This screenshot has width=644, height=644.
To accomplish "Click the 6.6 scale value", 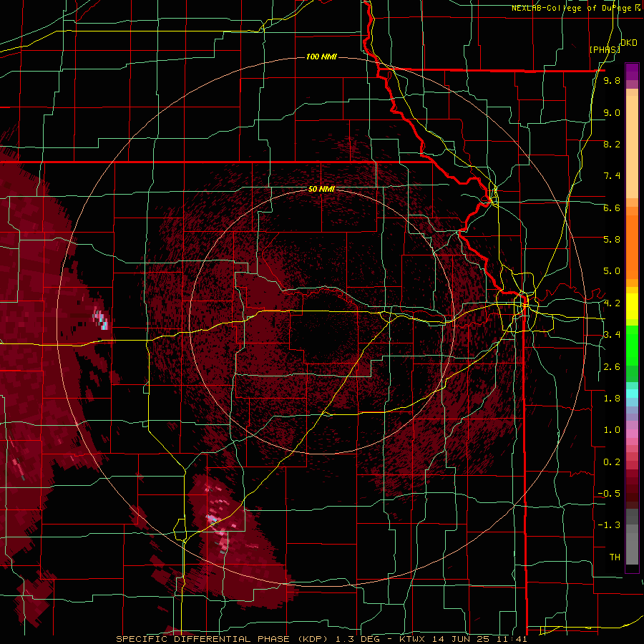I will click(x=612, y=208).
